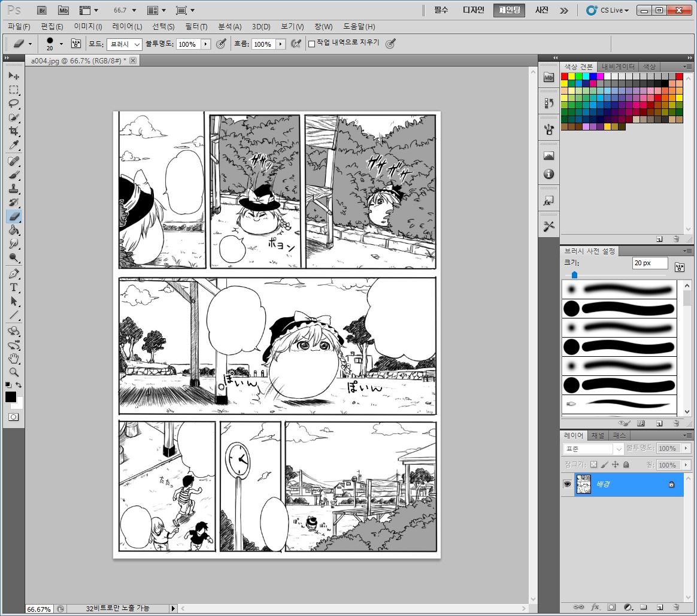This screenshot has width=697, height=616.
Task: Switch to the 내비게이터 tab
Action: tap(618, 66)
